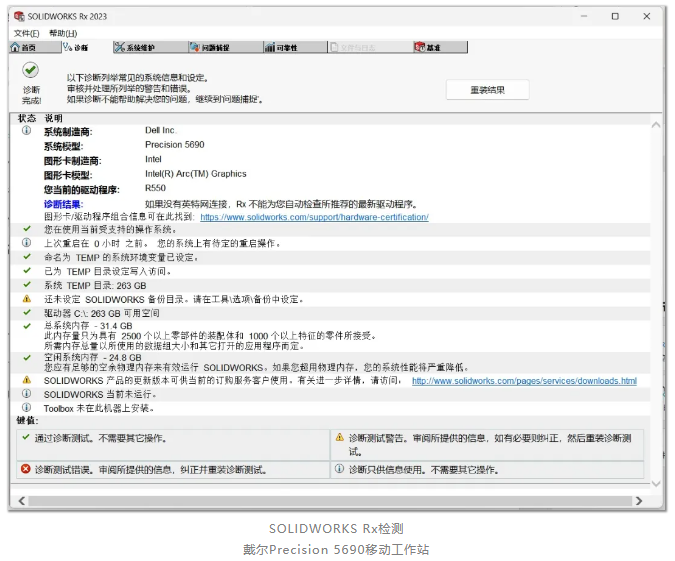Select the R550 driver value
Image resolution: width=675 pixels, height=561 pixels.
(155, 188)
